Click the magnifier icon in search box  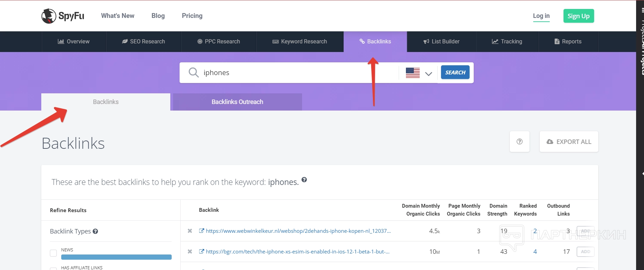pos(194,72)
